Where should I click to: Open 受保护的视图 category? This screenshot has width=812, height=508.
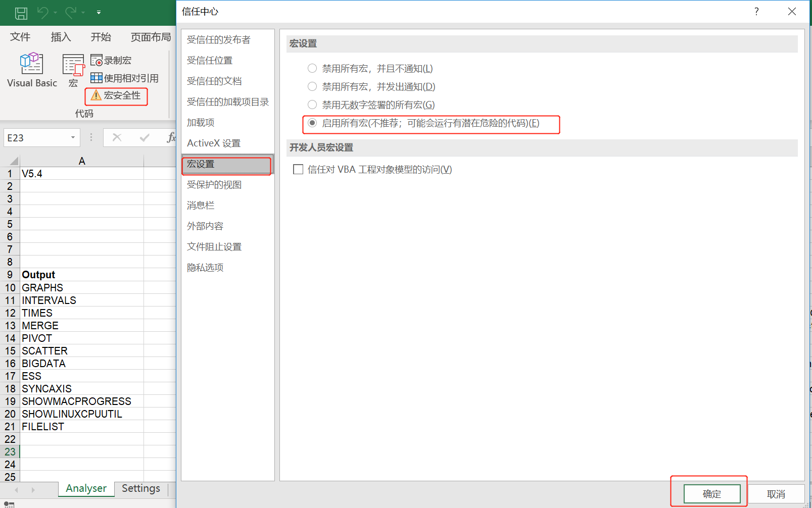coord(228,185)
